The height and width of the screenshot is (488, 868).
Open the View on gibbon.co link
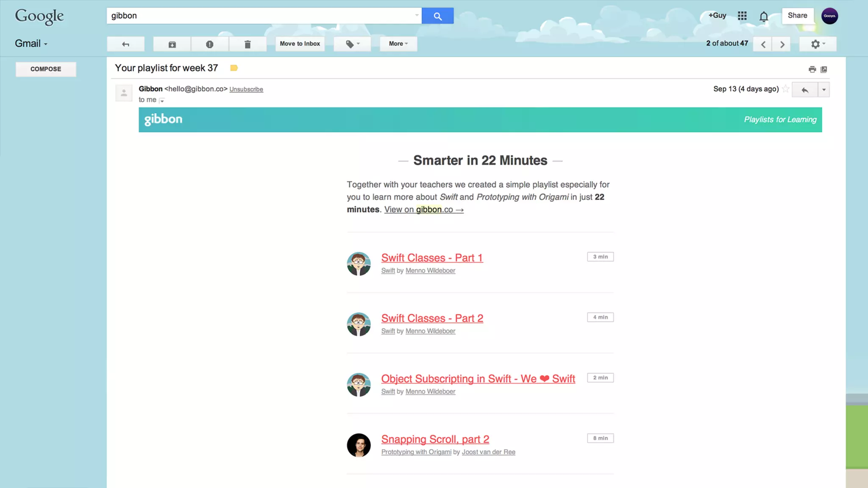(424, 210)
